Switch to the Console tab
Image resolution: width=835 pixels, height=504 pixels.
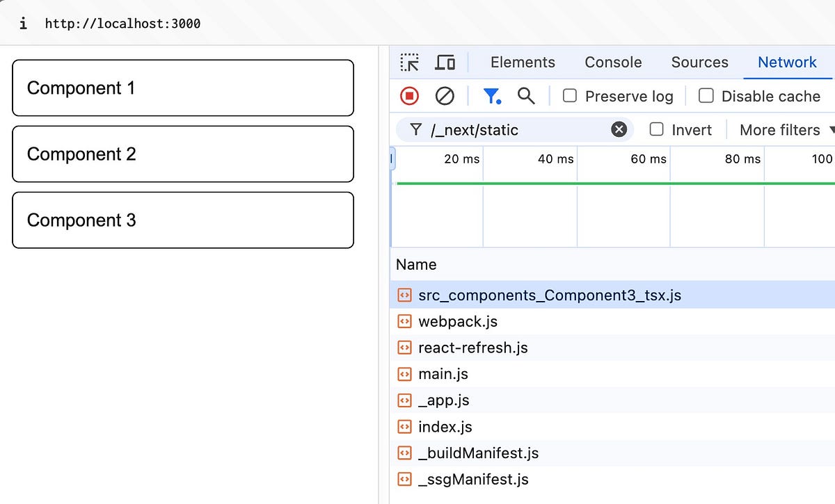[x=613, y=62]
